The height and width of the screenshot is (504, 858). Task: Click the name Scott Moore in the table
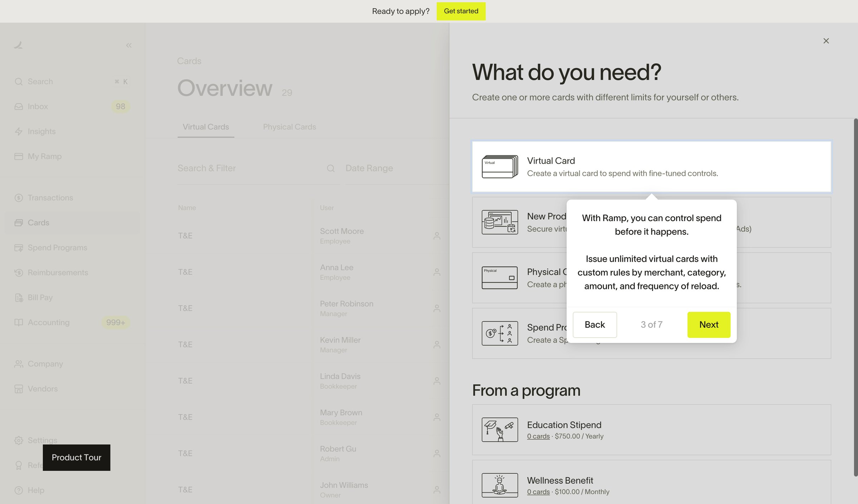pyautogui.click(x=342, y=231)
